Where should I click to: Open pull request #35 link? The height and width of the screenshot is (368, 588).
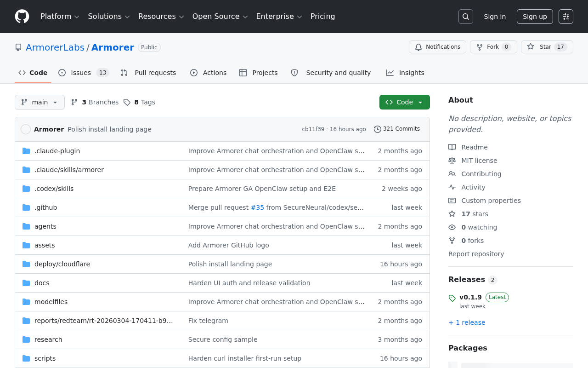[x=257, y=207]
